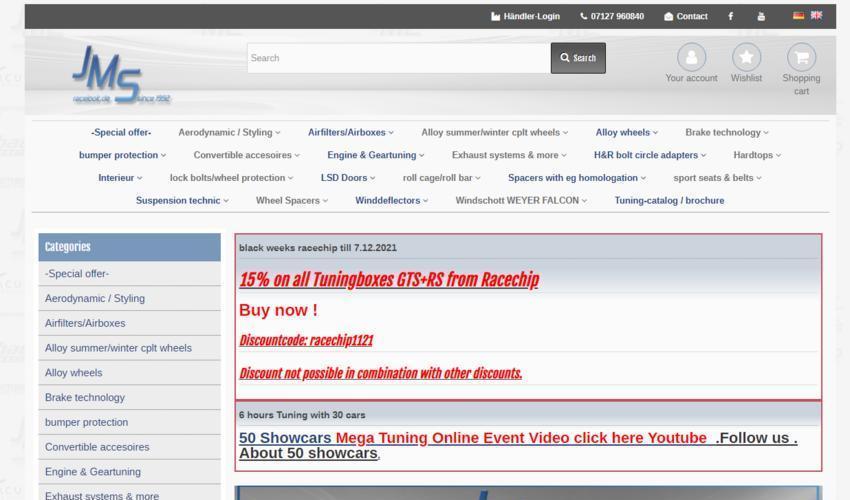This screenshot has height=500, width=850.
Task: Select Alloy wheels in sidebar
Action: tap(130, 373)
